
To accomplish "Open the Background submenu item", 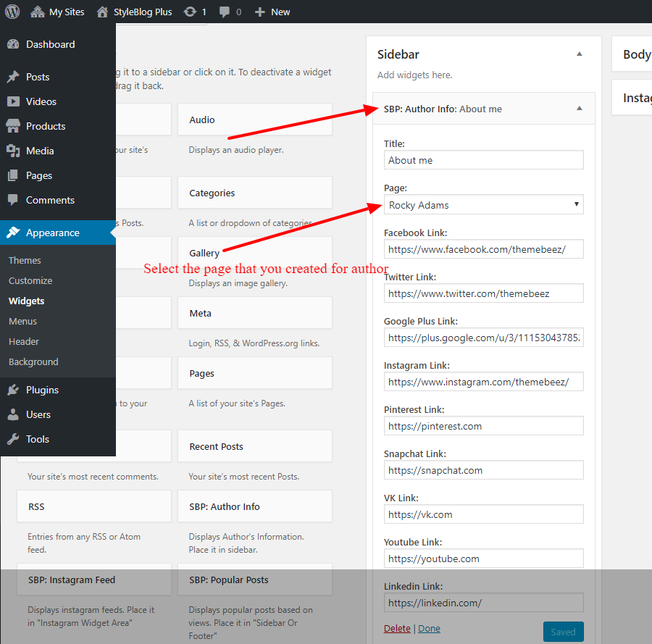I will [x=33, y=361].
